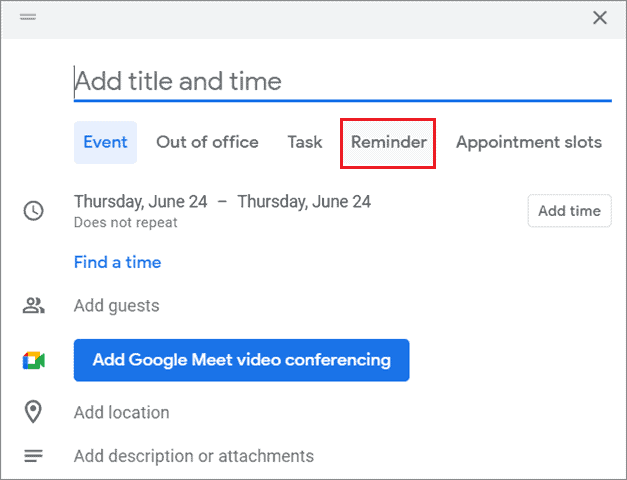Open the Appointment slots tab
This screenshot has width=627, height=480.
pos(529,142)
